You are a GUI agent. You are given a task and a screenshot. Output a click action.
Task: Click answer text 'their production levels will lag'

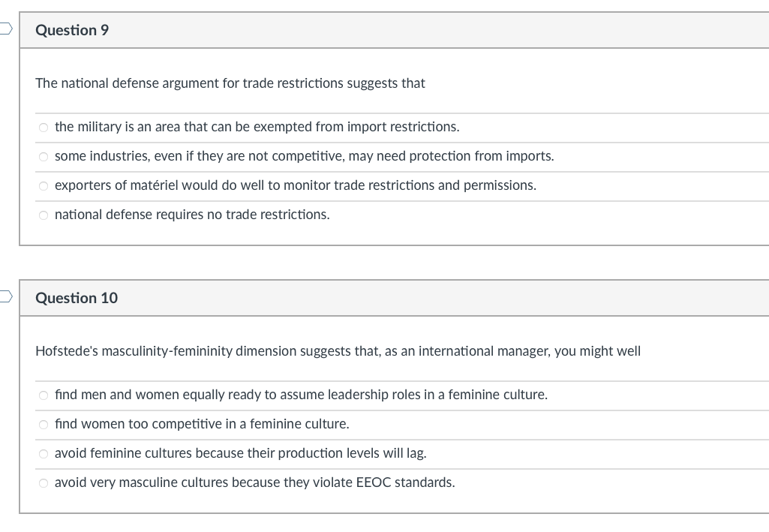coord(336,453)
